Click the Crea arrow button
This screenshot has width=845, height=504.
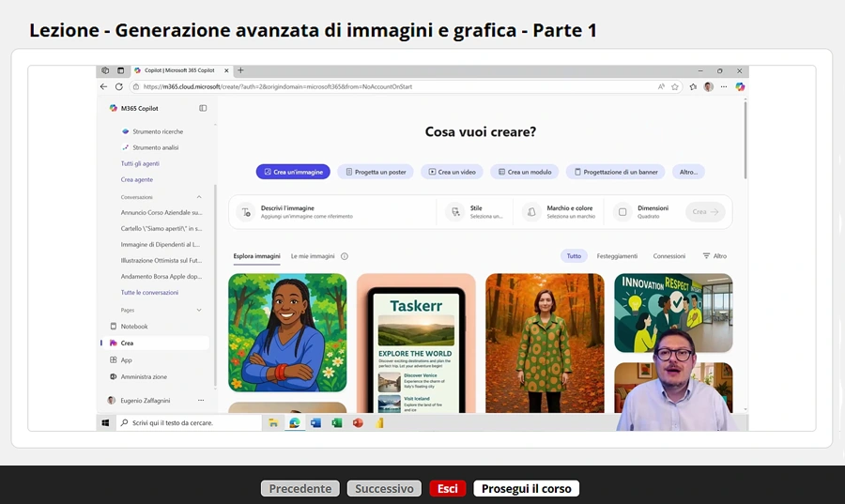point(705,212)
